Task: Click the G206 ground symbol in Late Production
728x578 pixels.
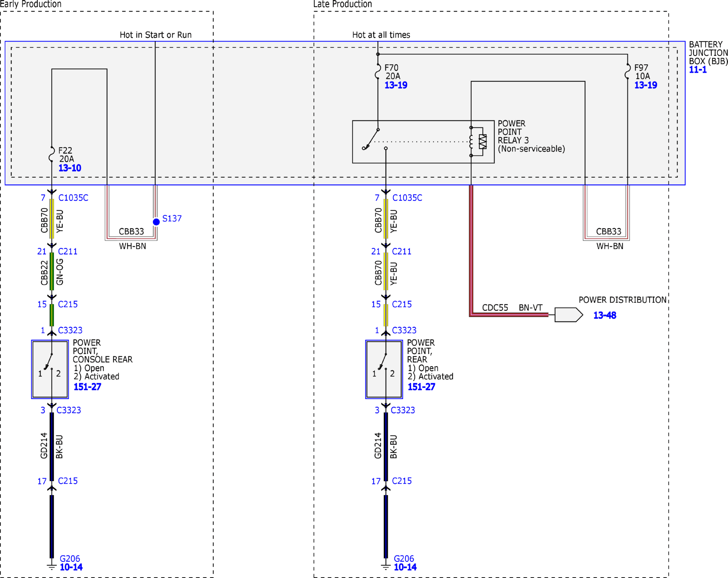Action: 386,567
